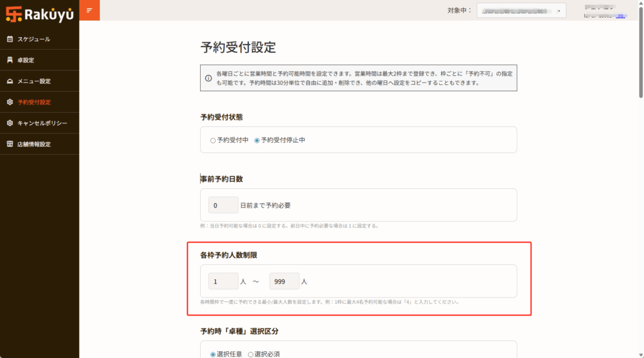The image size is (644, 358).
Task: Open the 対象中 store selection dropdown
Action: [x=512, y=11]
